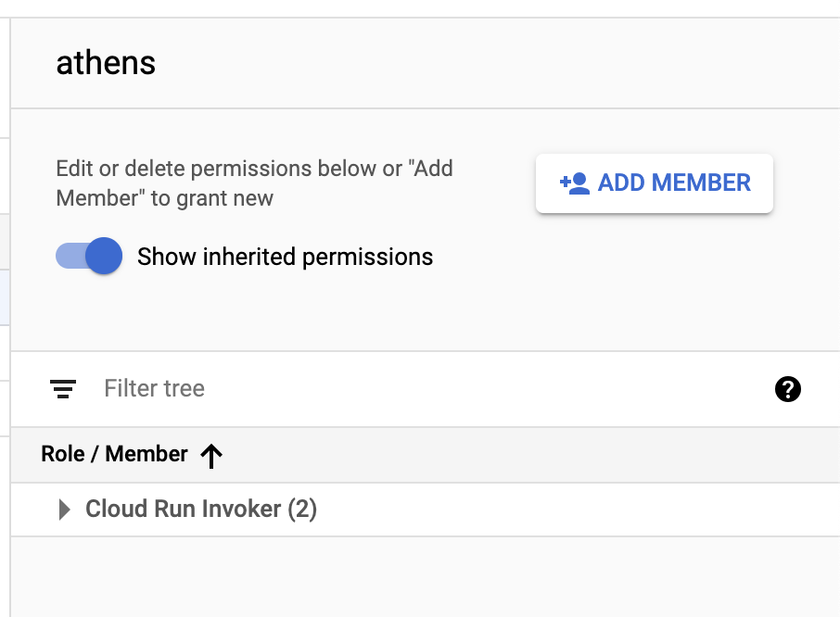
Task: Click the "Edit or delete permissions" description text
Action: pyautogui.click(x=254, y=183)
